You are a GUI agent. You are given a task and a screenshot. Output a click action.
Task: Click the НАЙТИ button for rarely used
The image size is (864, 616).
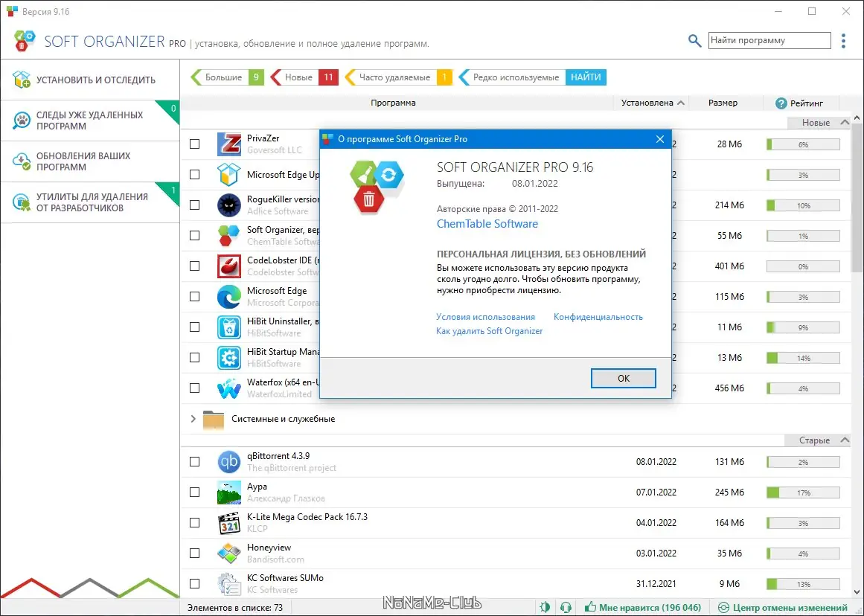click(586, 77)
